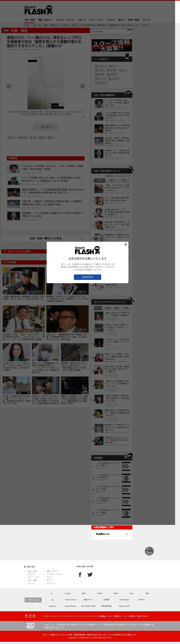Open the Twitter follow icon
The height and width of the screenshot is (644, 180).
[x=90, y=575]
